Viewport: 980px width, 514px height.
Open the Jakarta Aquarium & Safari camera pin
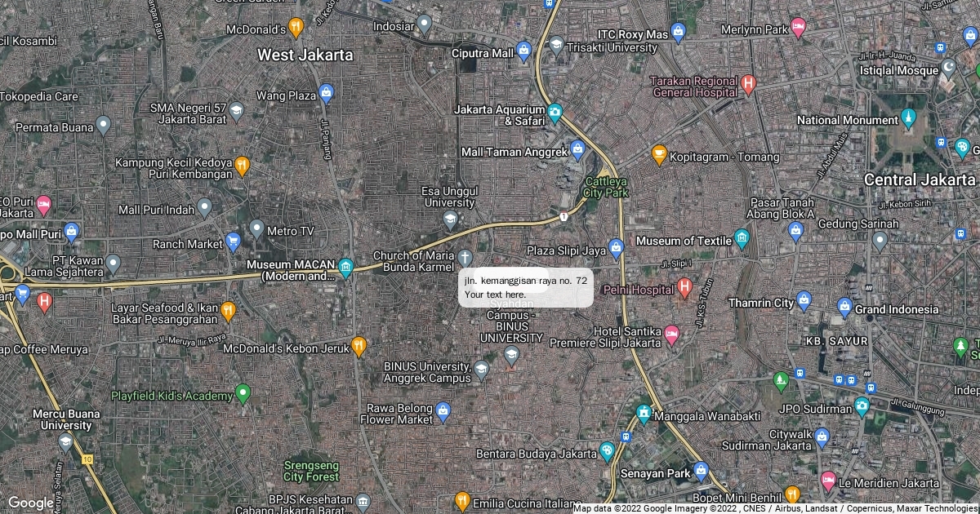[555, 113]
